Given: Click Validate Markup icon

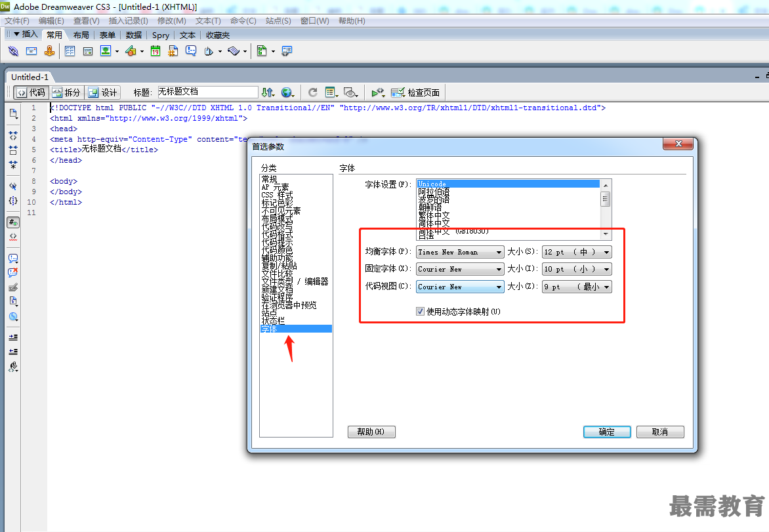Looking at the screenshot, I should [x=378, y=92].
